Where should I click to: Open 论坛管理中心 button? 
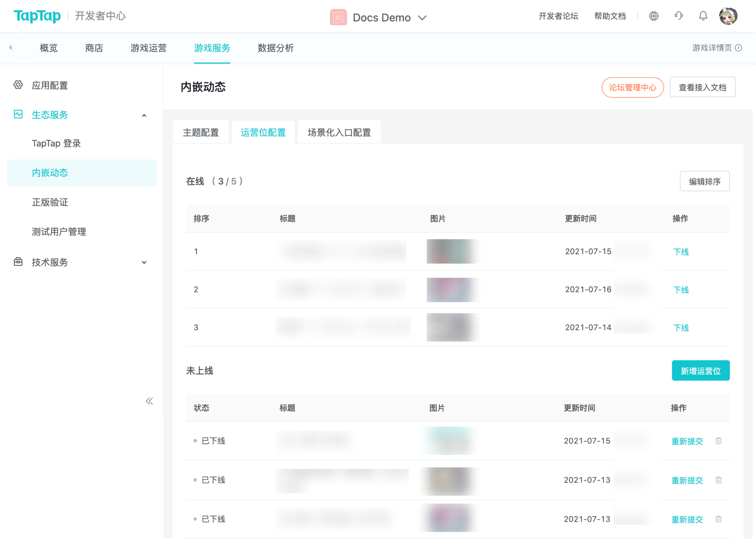pos(632,87)
